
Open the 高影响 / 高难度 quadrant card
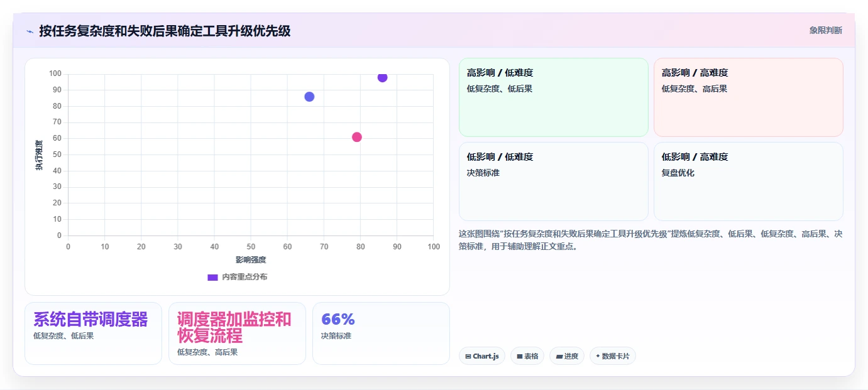pos(748,97)
